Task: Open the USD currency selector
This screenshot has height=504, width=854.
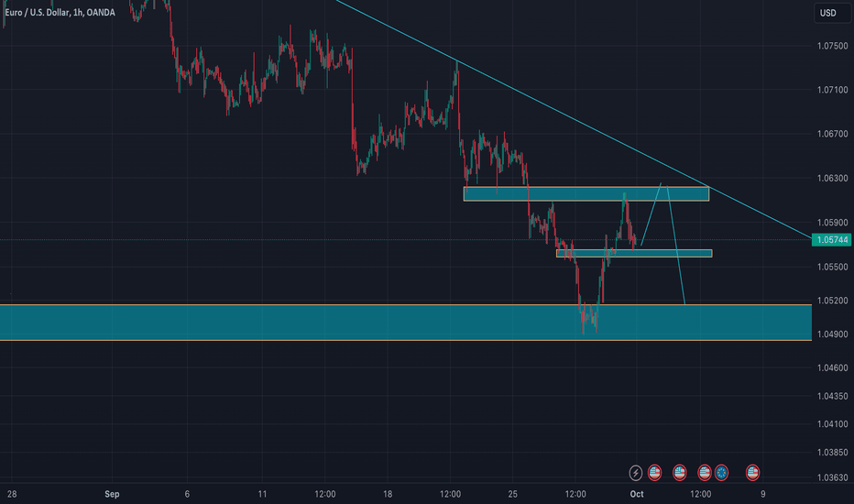Action: [x=832, y=13]
